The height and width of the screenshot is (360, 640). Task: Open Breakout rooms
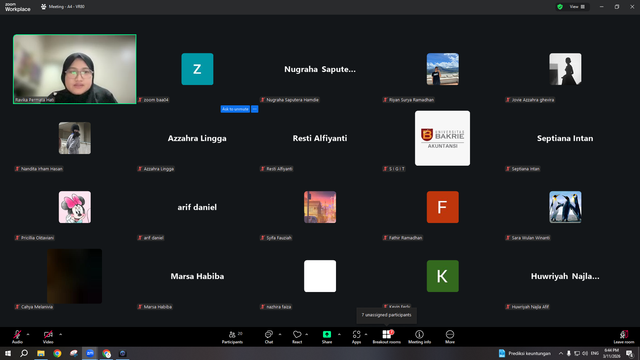[387, 337]
